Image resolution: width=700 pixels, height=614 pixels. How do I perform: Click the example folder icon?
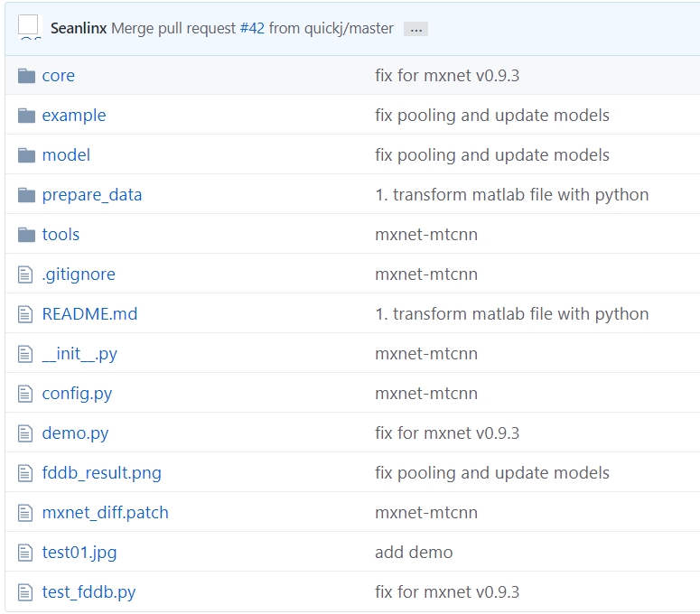[26, 116]
